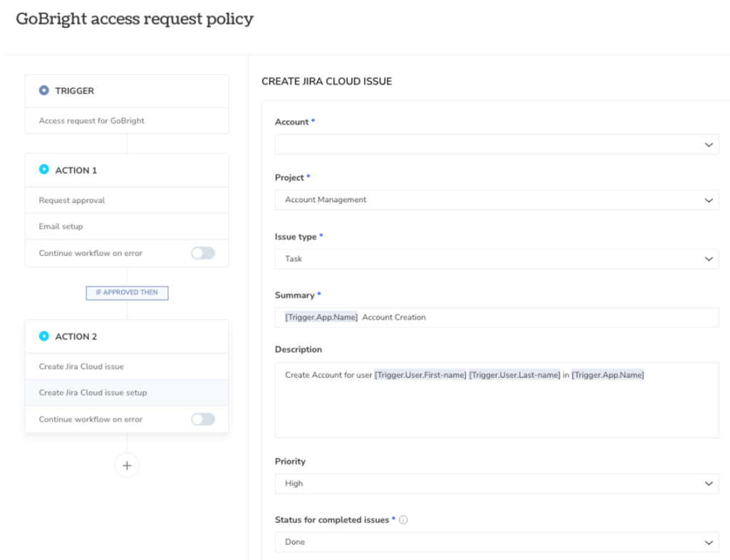This screenshot has width=730, height=560.
Task: Select Access request for GoBright trigger row
Action: (x=127, y=121)
